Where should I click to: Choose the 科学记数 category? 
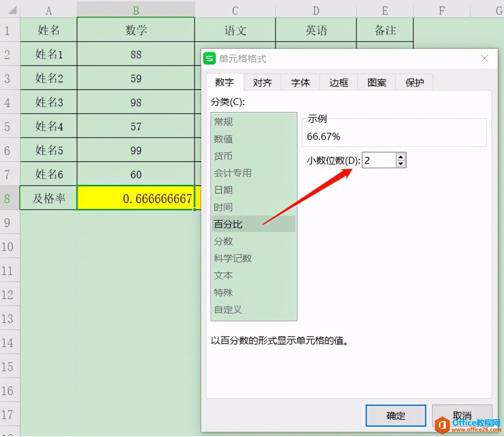click(x=254, y=258)
